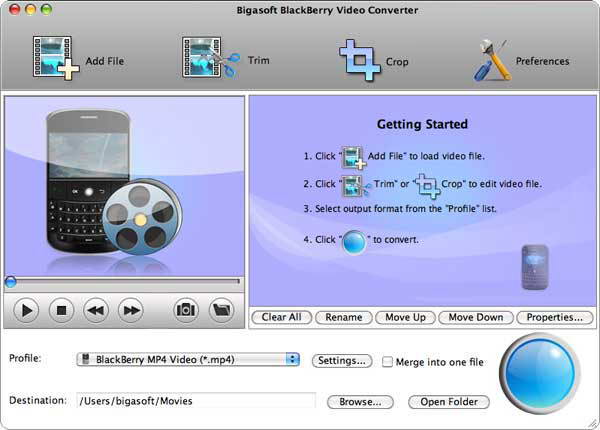The height and width of the screenshot is (430, 600).
Task: Take a snapshot with the camera icon
Action: coord(186,309)
